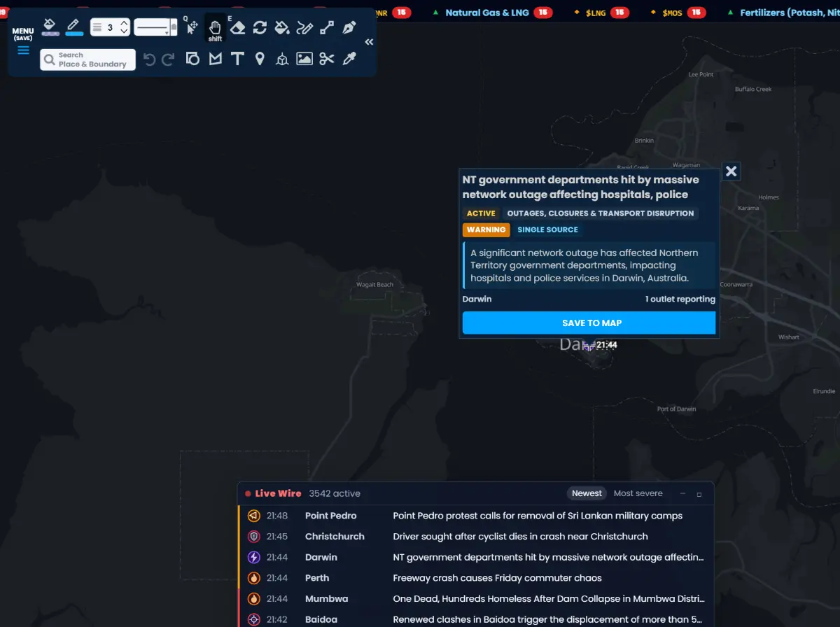Click the WARNING severity badge
Image resolution: width=840 pixels, height=627 pixels.
[486, 230]
